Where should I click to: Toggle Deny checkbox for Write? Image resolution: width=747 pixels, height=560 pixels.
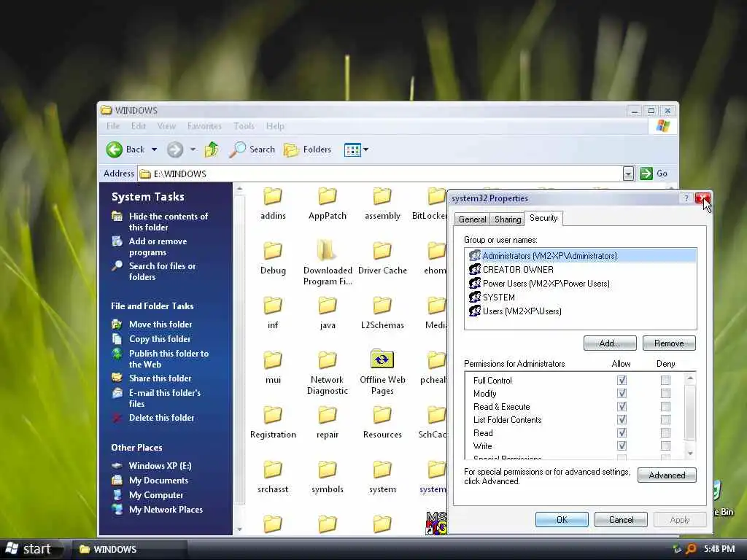665,446
